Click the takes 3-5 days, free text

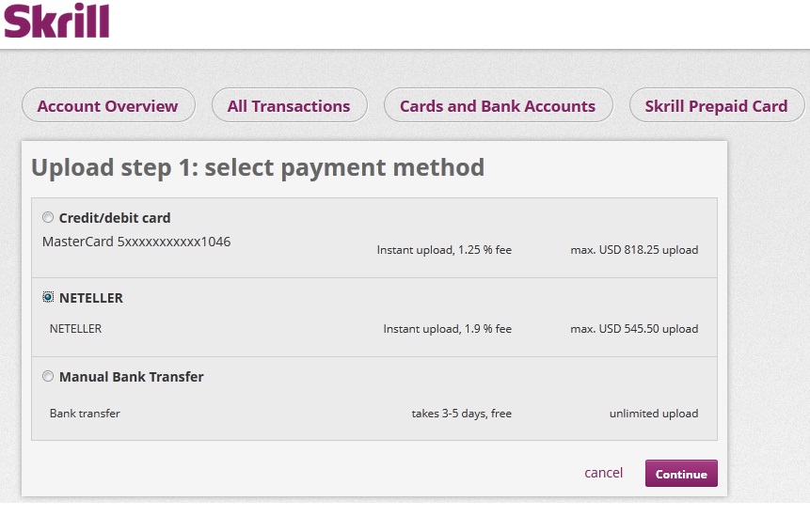click(461, 414)
